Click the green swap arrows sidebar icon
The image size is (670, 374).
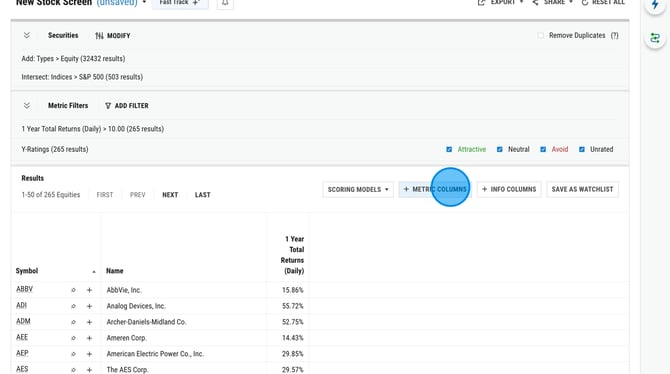pyautogui.click(x=655, y=38)
